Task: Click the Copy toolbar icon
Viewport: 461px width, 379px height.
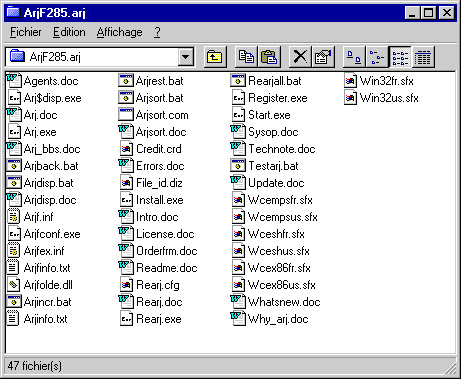Action: (246, 57)
